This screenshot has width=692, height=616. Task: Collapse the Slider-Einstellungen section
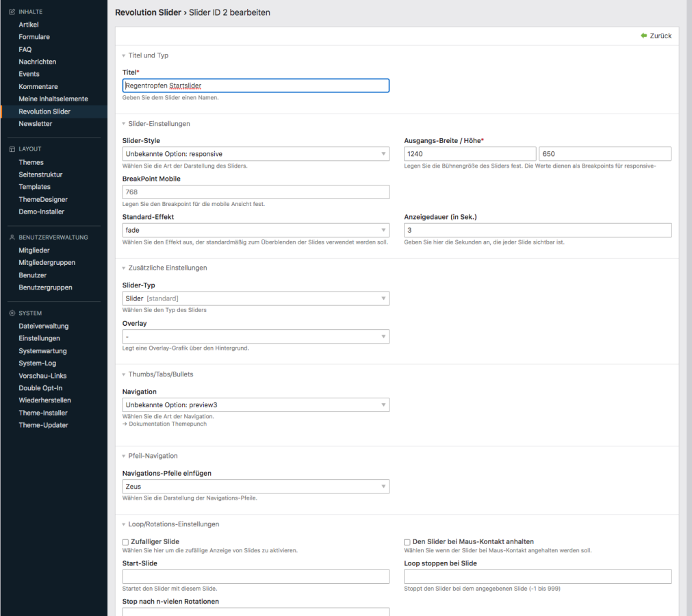coord(124,124)
